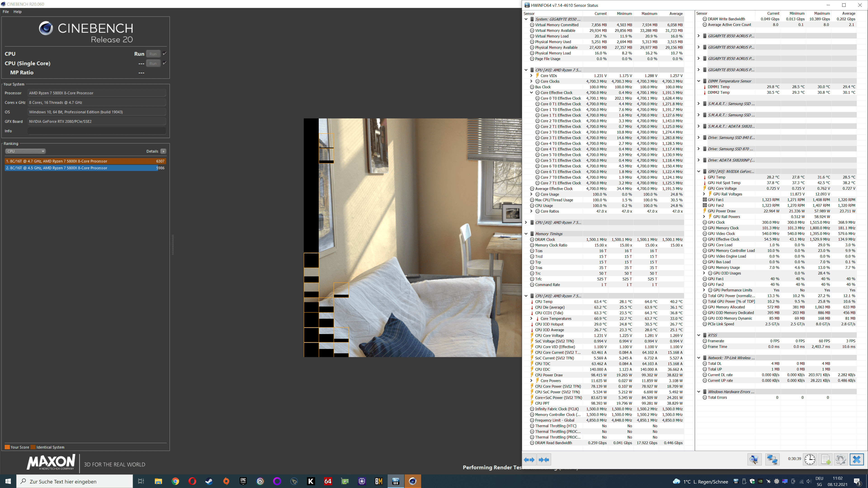The image size is (868, 488).
Task: Click the AIDA64 taskbar icon
Action: 328,481
